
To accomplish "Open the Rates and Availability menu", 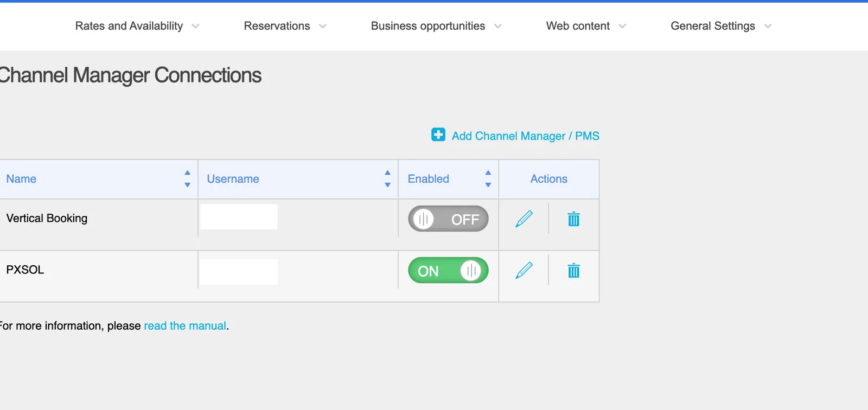I will [x=129, y=26].
